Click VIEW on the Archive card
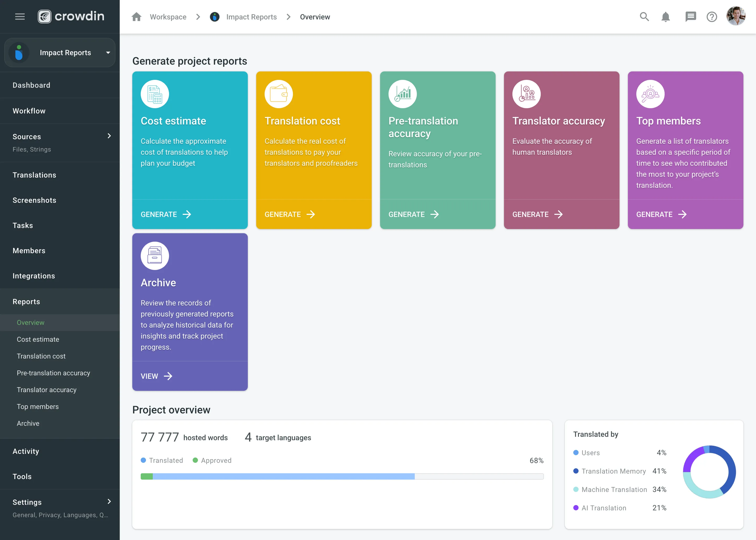Image resolution: width=756 pixels, height=540 pixels. tap(156, 376)
